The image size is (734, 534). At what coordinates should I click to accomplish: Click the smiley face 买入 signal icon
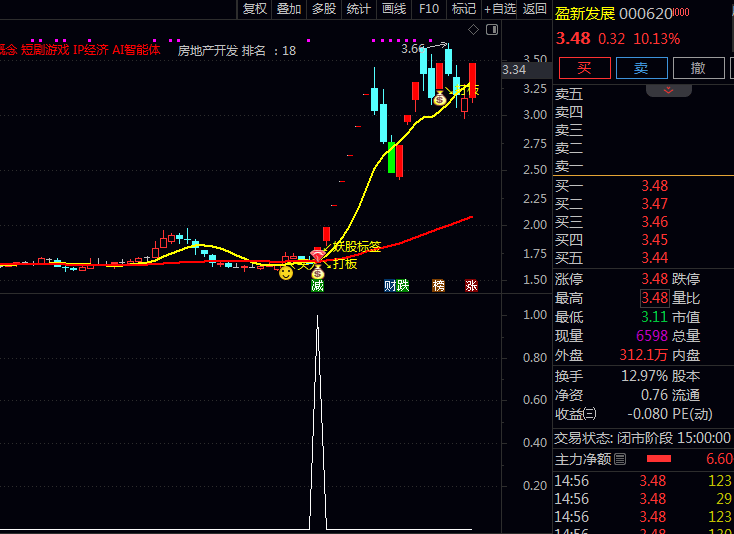[x=286, y=272]
